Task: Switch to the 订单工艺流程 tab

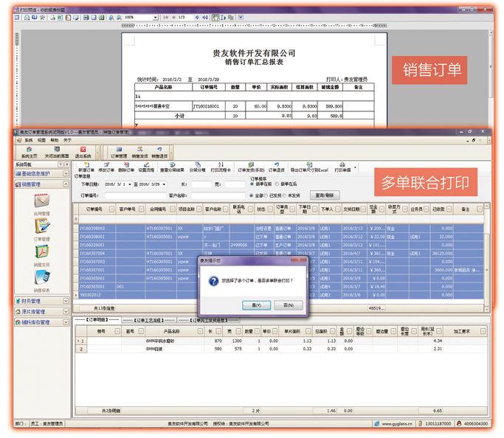Action: [150, 321]
